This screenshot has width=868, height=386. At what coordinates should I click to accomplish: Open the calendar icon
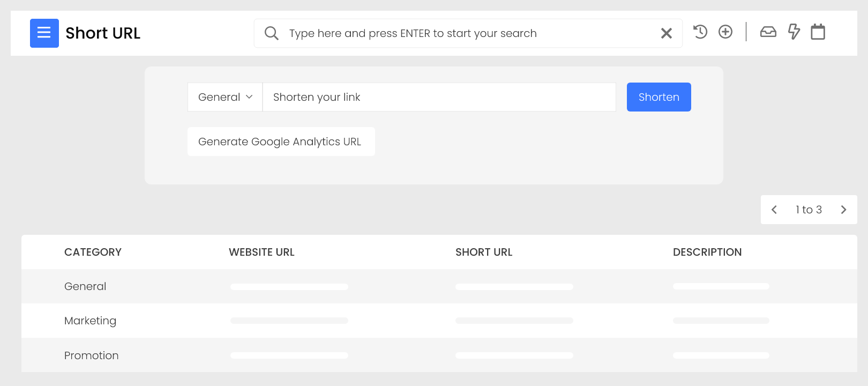click(x=818, y=32)
